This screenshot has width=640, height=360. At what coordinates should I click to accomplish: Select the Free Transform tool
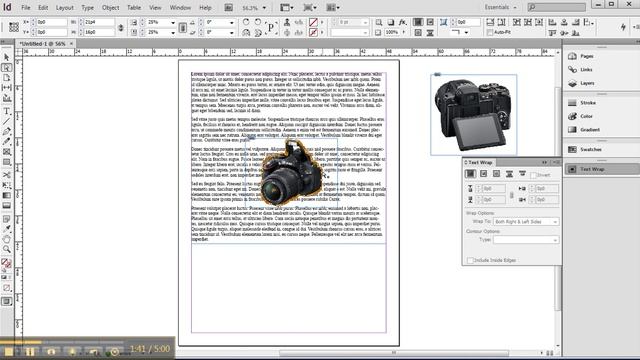[7, 185]
